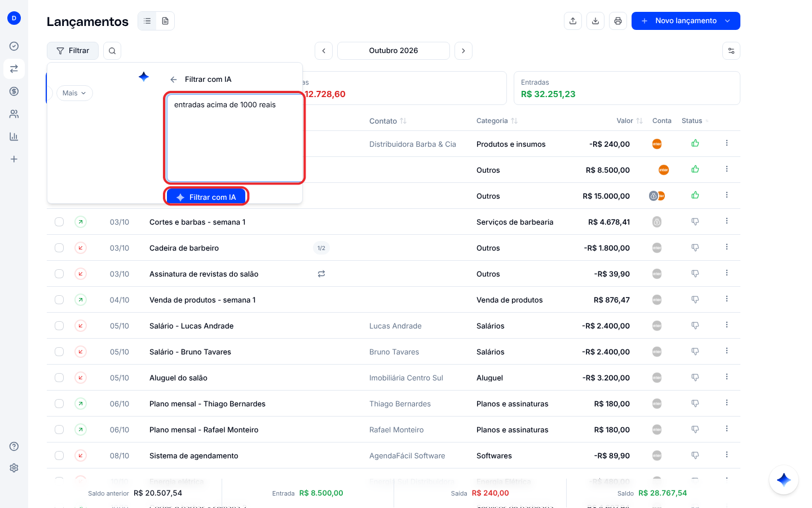
Task: Click the 1/2 installment badge on Cadeira de barbeiro
Action: tap(321, 248)
